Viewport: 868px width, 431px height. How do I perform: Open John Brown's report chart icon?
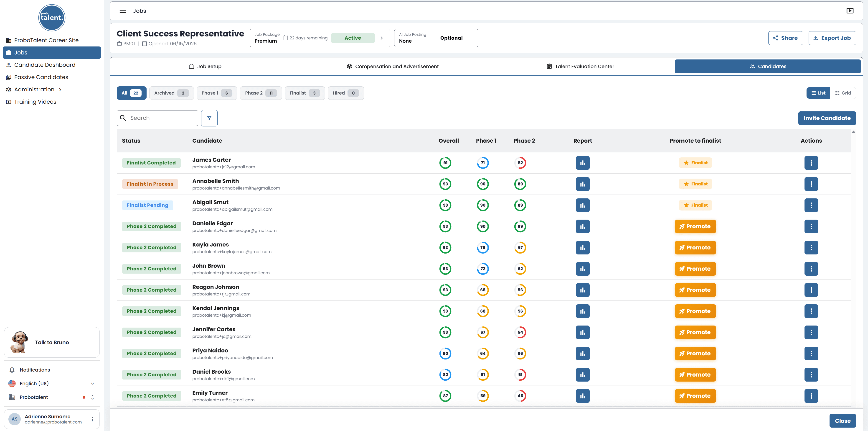point(583,269)
